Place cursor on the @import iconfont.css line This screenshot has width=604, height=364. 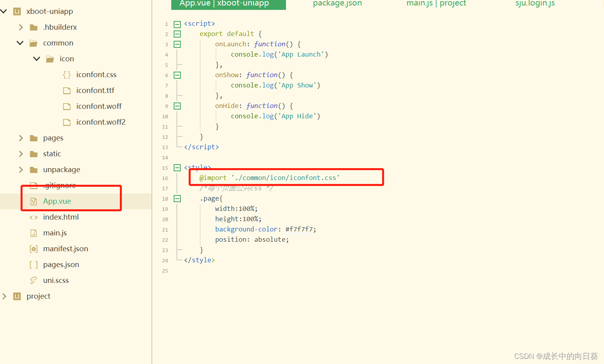pyautogui.click(x=269, y=178)
